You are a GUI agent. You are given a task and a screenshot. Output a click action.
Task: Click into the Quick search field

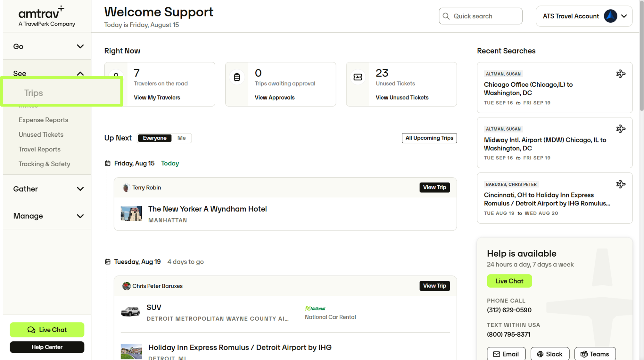pyautogui.click(x=480, y=16)
